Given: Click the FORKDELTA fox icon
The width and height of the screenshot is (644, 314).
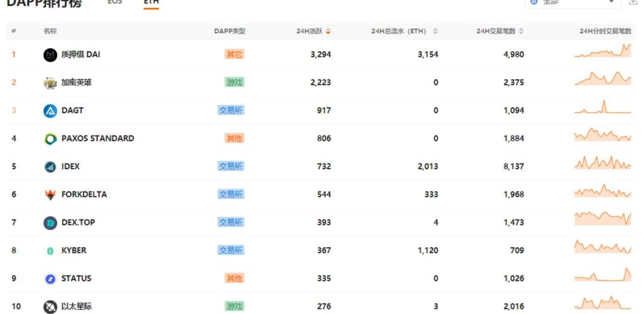Looking at the screenshot, I should coord(50,195).
